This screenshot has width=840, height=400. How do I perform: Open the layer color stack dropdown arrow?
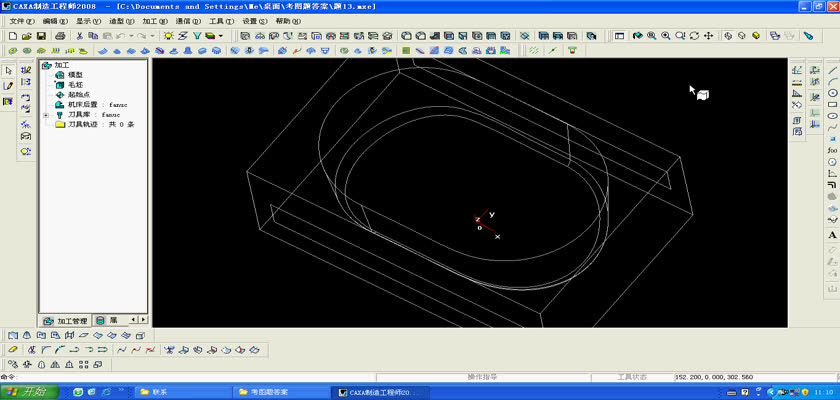tap(221, 36)
